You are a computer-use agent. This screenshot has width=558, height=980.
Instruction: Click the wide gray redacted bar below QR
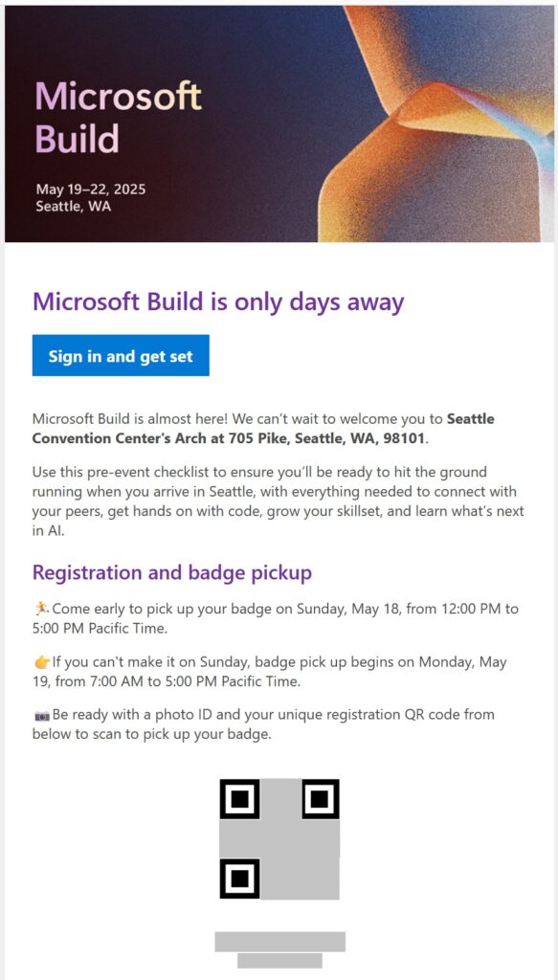pyautogui.click(x=279, y=942)
